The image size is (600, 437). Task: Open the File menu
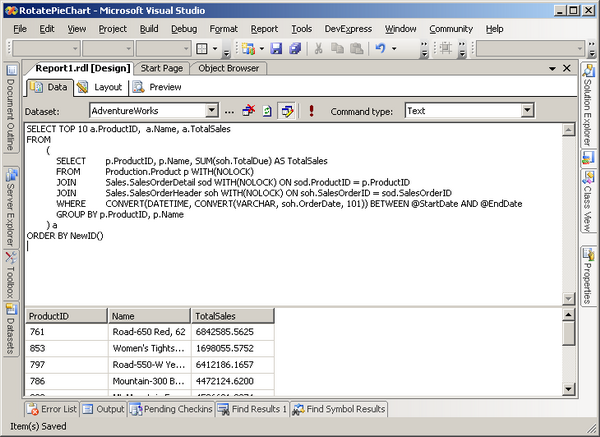coord(20,29)
